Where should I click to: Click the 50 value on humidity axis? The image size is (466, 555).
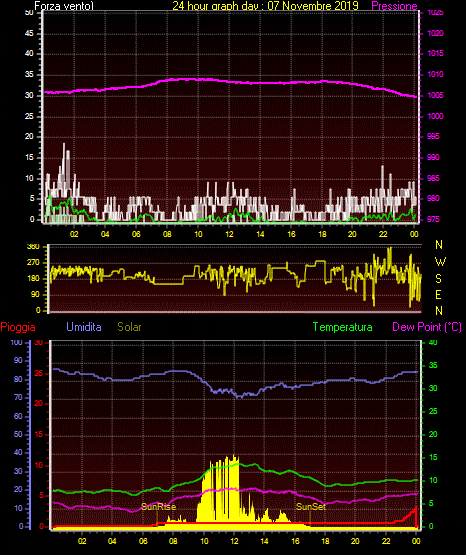click(18, 434)
